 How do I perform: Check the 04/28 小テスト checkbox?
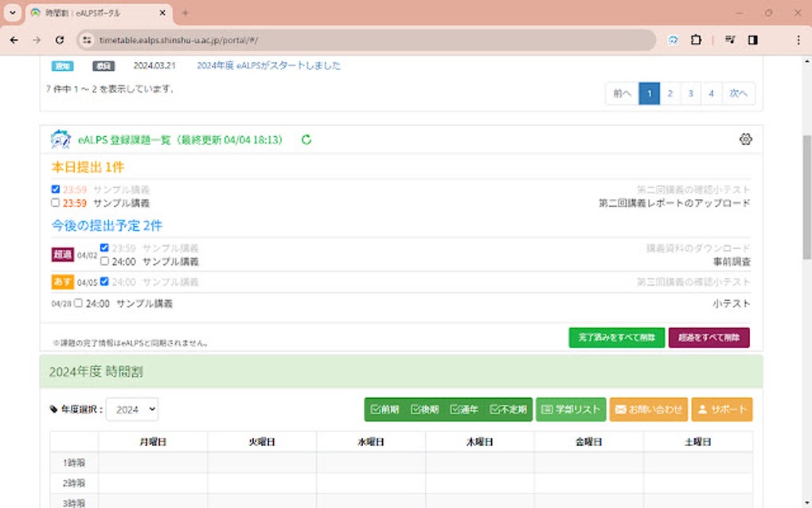78,303
